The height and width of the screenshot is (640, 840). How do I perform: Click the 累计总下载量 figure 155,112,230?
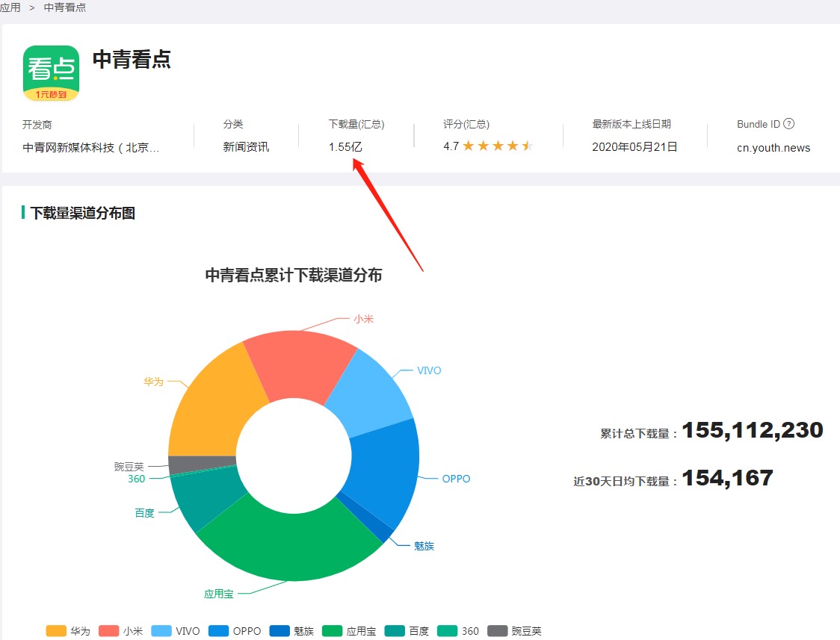click(x=750, y=430)
